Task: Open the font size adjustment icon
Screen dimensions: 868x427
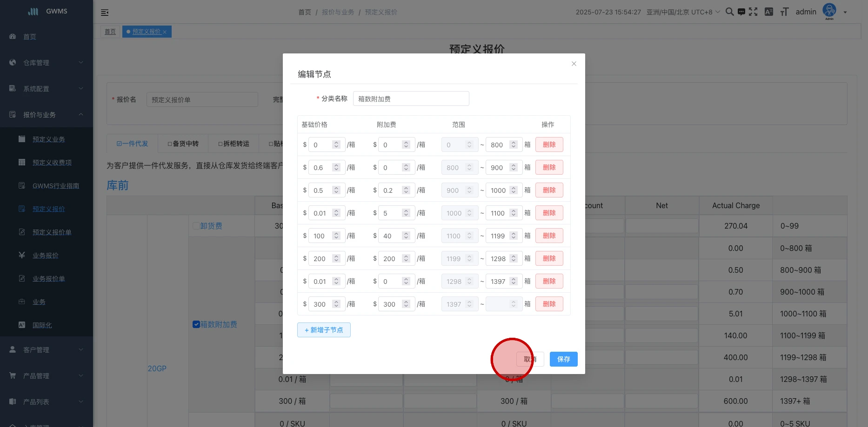Action: (784, 12)
